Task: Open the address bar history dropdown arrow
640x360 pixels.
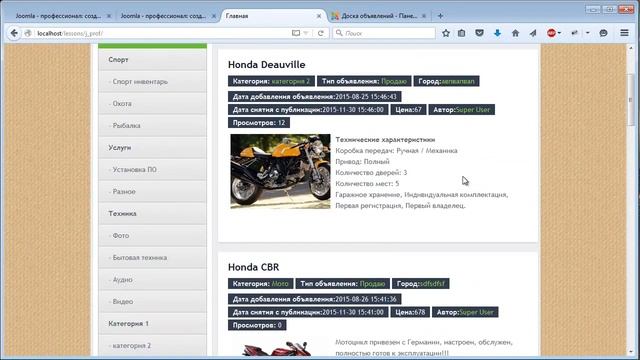Action: point(306,33)
